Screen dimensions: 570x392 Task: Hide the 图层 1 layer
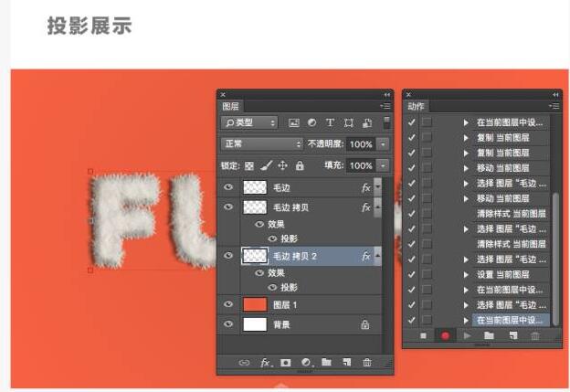coord(228,304)
